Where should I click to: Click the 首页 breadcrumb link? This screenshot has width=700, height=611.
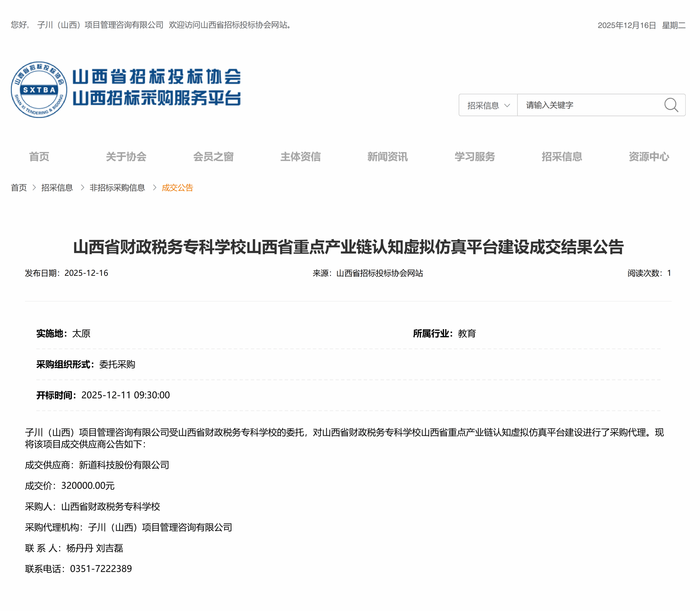[19, 188]
